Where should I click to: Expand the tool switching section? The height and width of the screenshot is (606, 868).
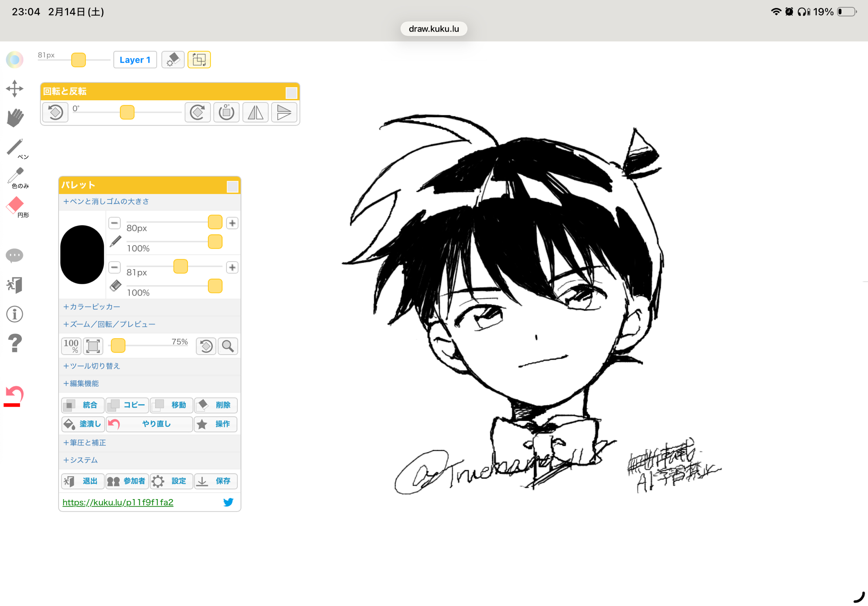pos(92,366)
